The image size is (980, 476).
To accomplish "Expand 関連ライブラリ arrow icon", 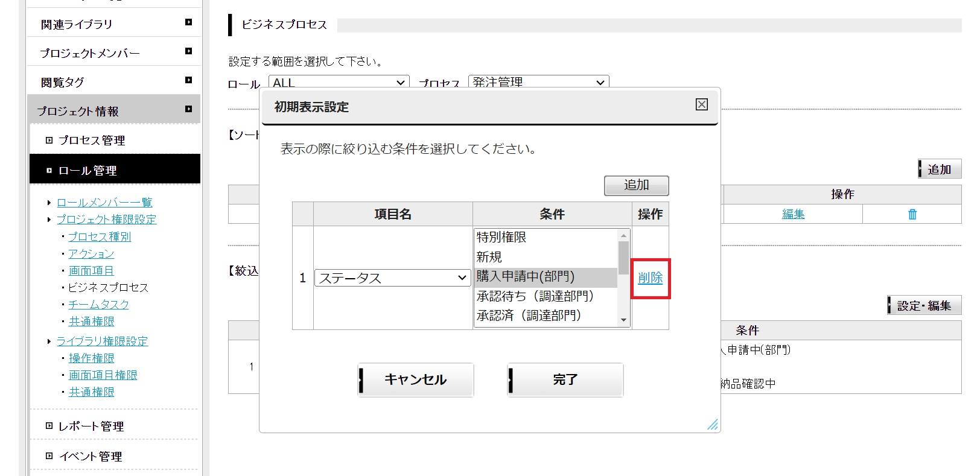I will 188,22.
